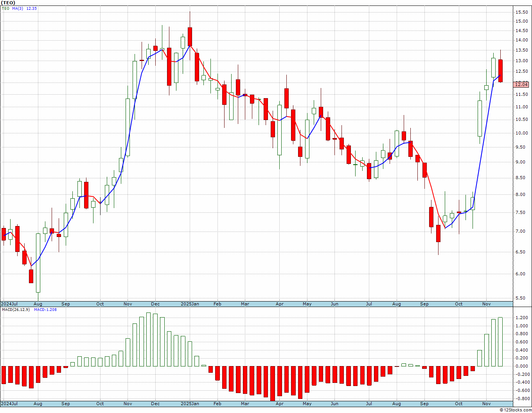Click the 15.00 price axis label
The image size is (532, 413).
coord(521,21)
